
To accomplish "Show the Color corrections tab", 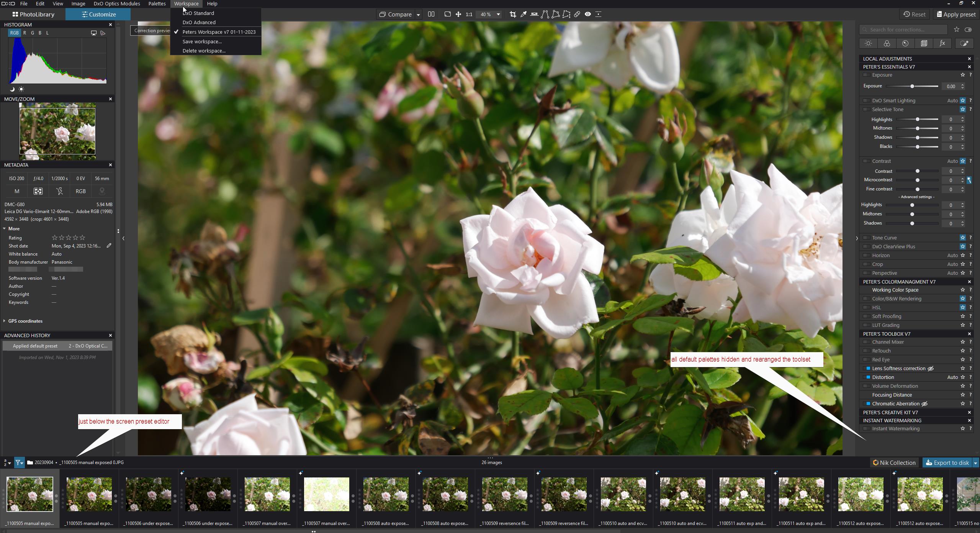I will [887, 43].
